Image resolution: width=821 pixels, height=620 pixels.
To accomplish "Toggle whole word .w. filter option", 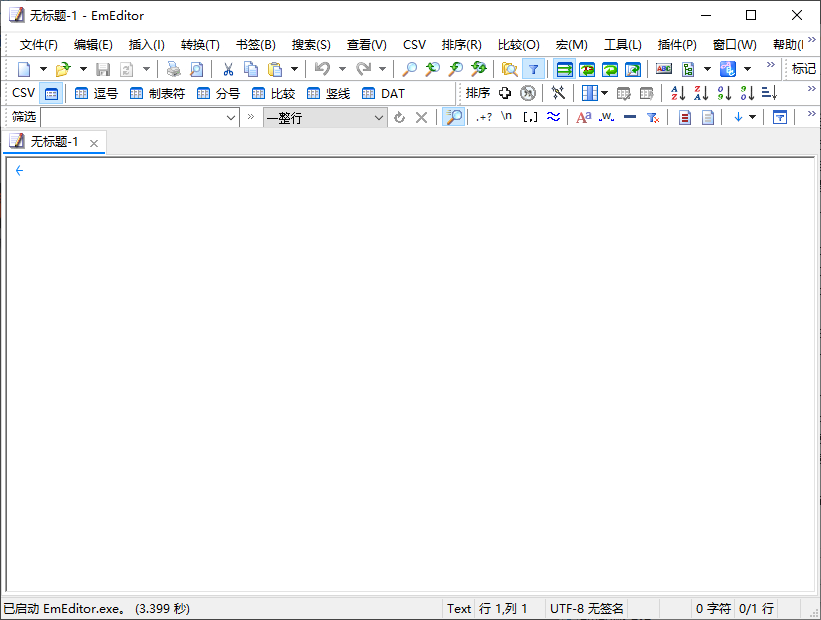I will (x=606, y=117).
